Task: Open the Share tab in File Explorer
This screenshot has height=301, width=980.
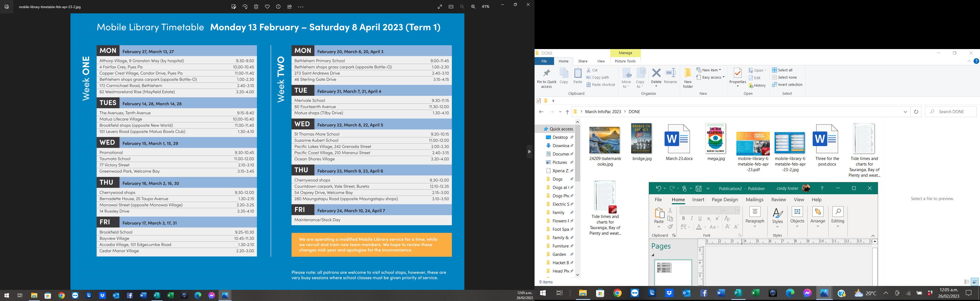Action: [582, 61]
